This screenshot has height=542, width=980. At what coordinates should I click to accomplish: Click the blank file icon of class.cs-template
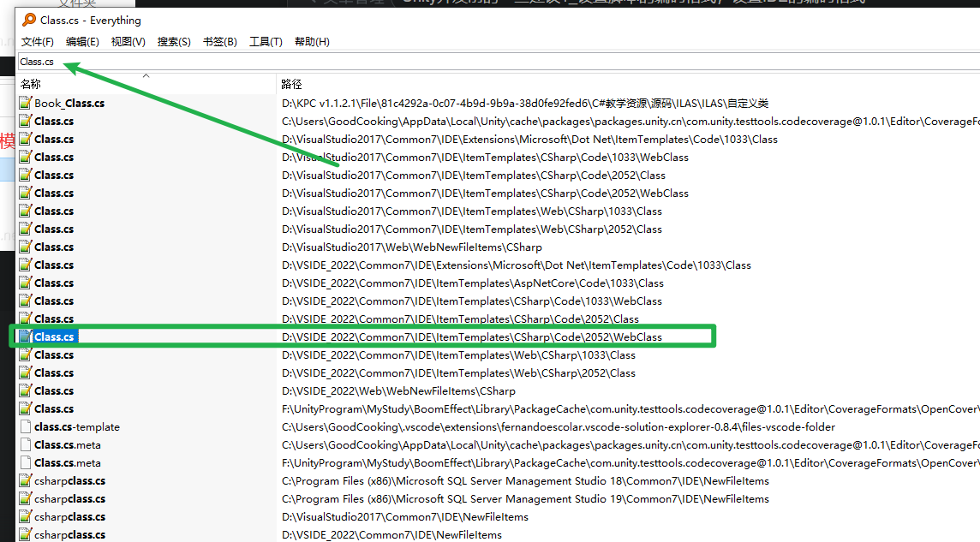pyautogui.click(x=26, y=427)
